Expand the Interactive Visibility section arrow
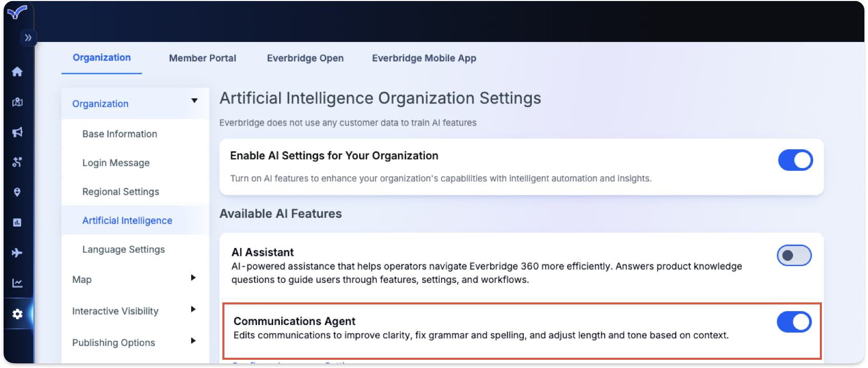 coord(193,310)
